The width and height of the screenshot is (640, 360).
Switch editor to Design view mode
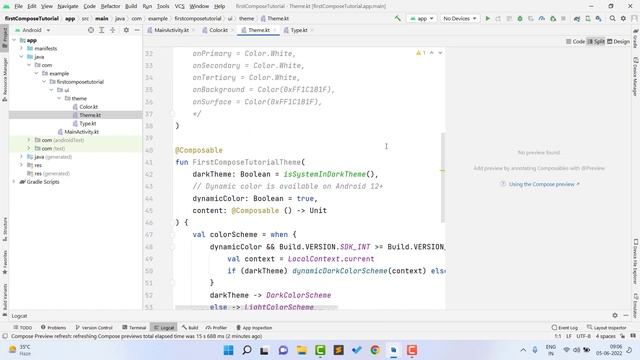click(618, 42)
